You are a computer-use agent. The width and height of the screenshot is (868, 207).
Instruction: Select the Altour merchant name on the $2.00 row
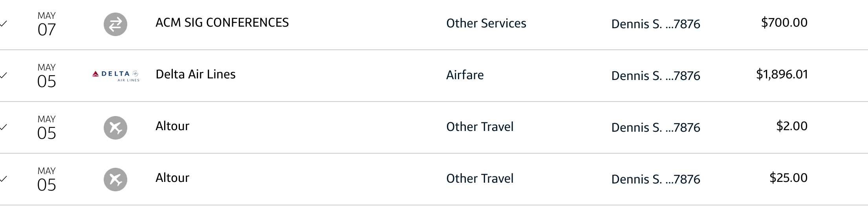point(172,126)
